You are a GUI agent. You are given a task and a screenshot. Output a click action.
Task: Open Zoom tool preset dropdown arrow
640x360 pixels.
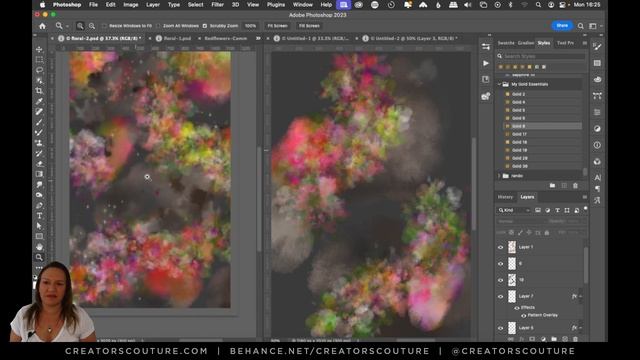(67, 26)
